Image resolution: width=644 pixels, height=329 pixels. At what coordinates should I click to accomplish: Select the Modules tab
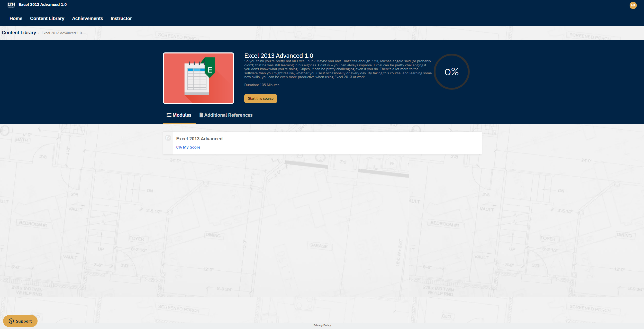click(x=182, y=115)
